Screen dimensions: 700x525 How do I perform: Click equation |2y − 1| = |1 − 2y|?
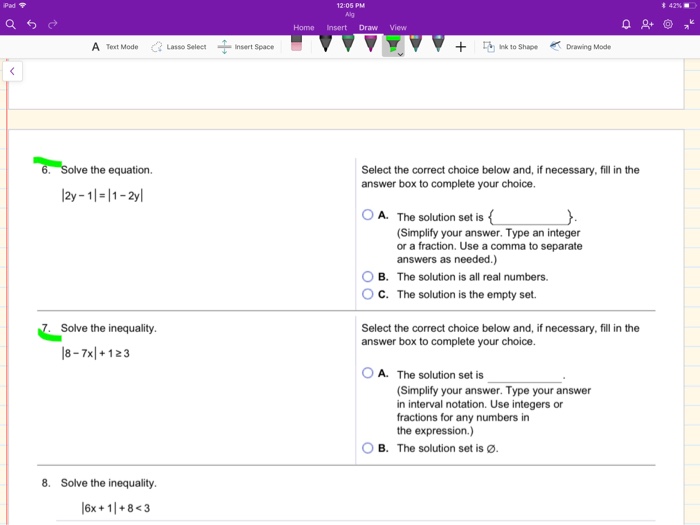click(102, 196)
